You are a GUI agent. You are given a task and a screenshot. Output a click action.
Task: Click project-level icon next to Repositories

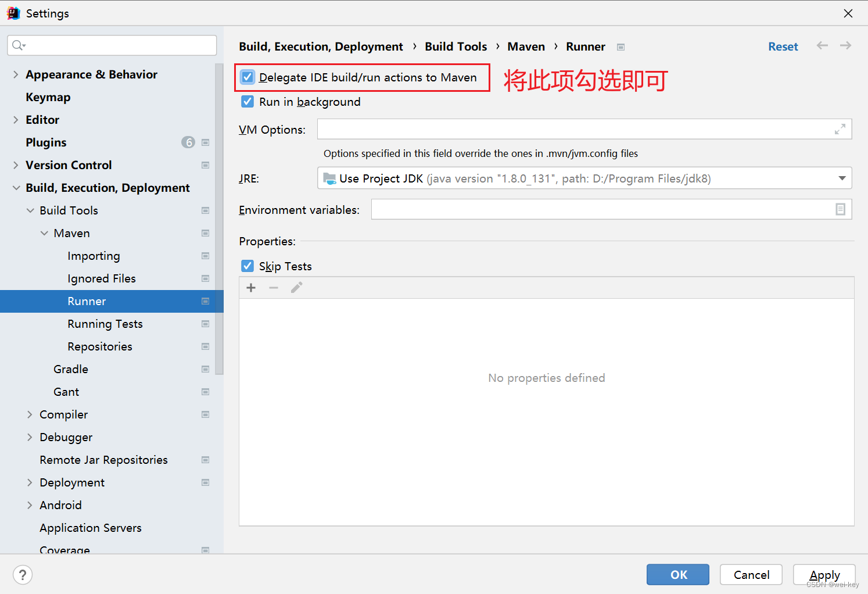tap(205, 346)
